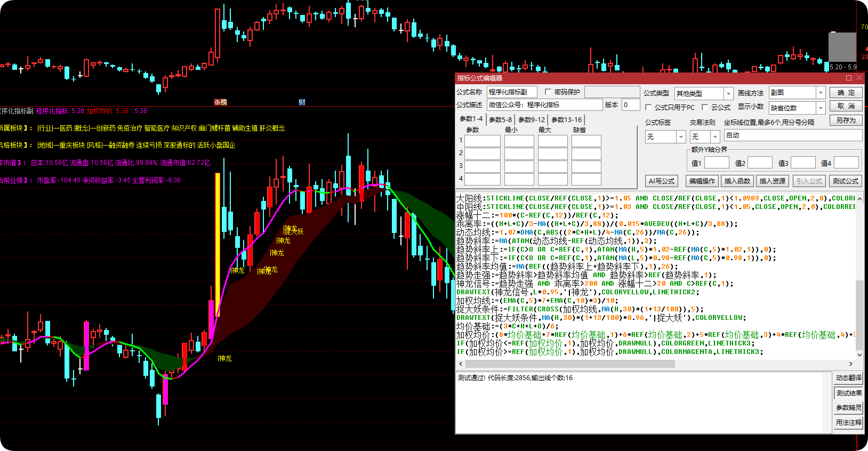
Task: Click the 公式描述 input field
Action: point(544,105)
